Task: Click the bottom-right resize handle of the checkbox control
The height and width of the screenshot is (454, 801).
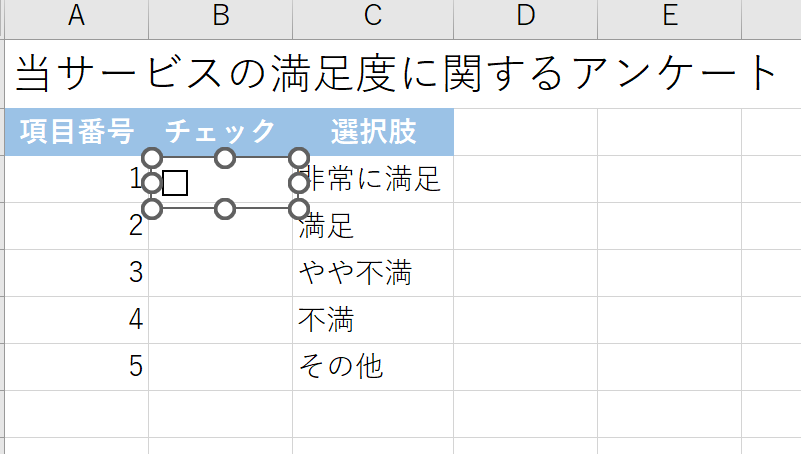Action: [x=298, y=208]
